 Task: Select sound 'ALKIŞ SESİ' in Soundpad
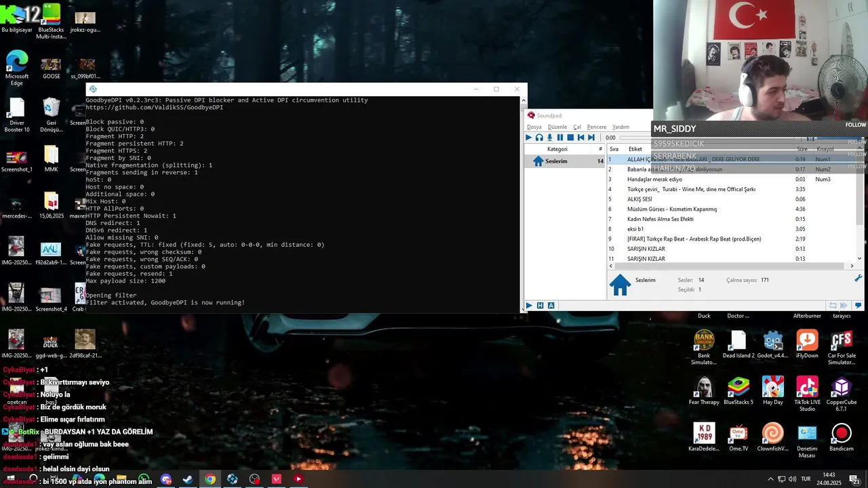pos(732,199)
